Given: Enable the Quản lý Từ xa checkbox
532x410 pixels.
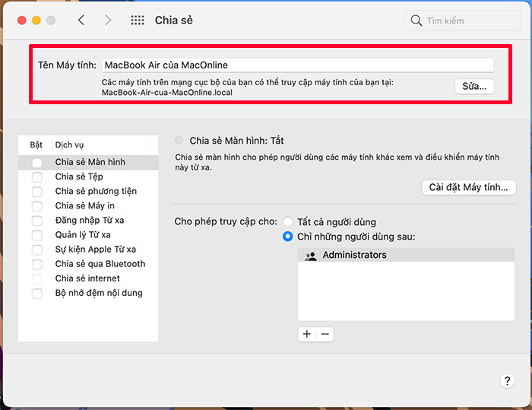Looking at the screenshot, I should tap(37, 235).
